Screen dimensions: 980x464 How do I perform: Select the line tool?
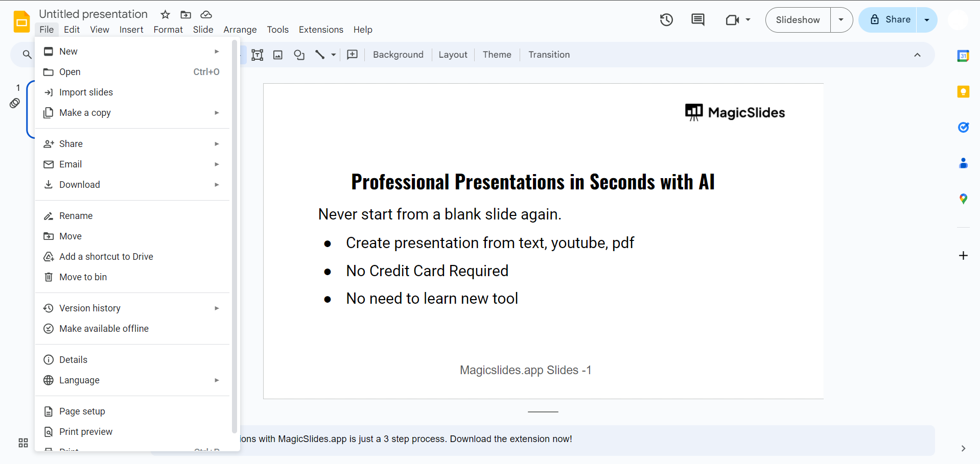pos(320,55)
